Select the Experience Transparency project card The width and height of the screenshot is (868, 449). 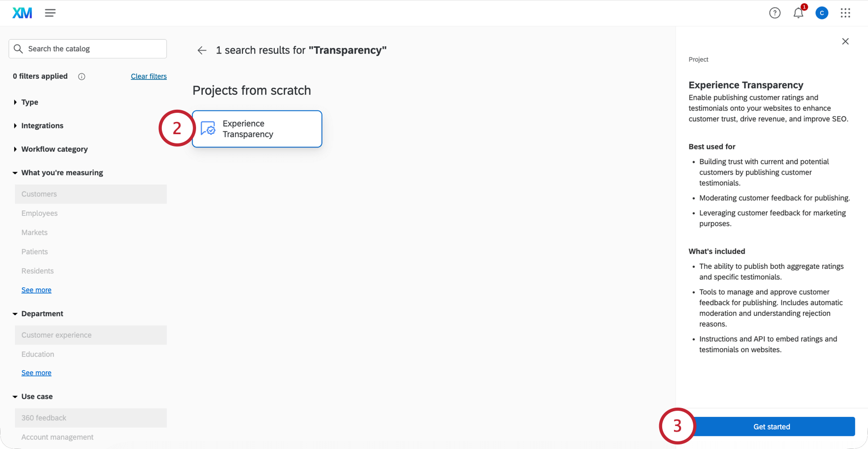(x=257, y=129)
